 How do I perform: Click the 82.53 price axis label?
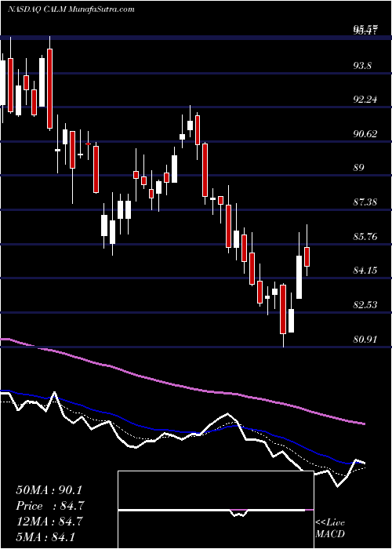(365, 304)
